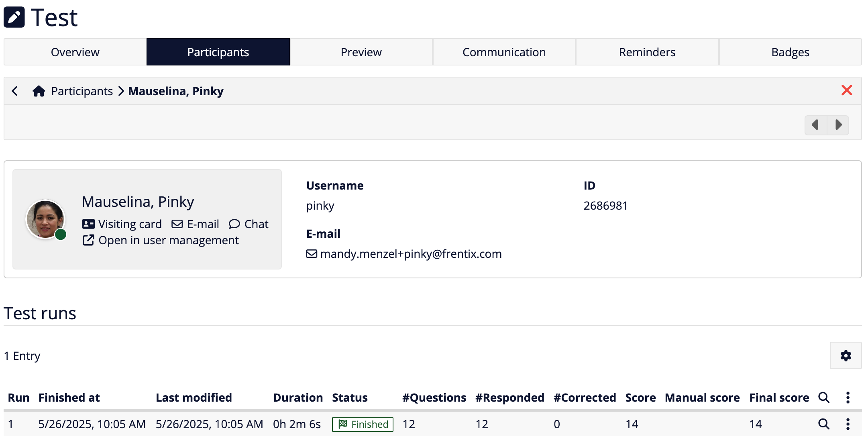Open the three-dot menu in the table header
This screenshot has width=868, height=441.
[x=848, y=397]
